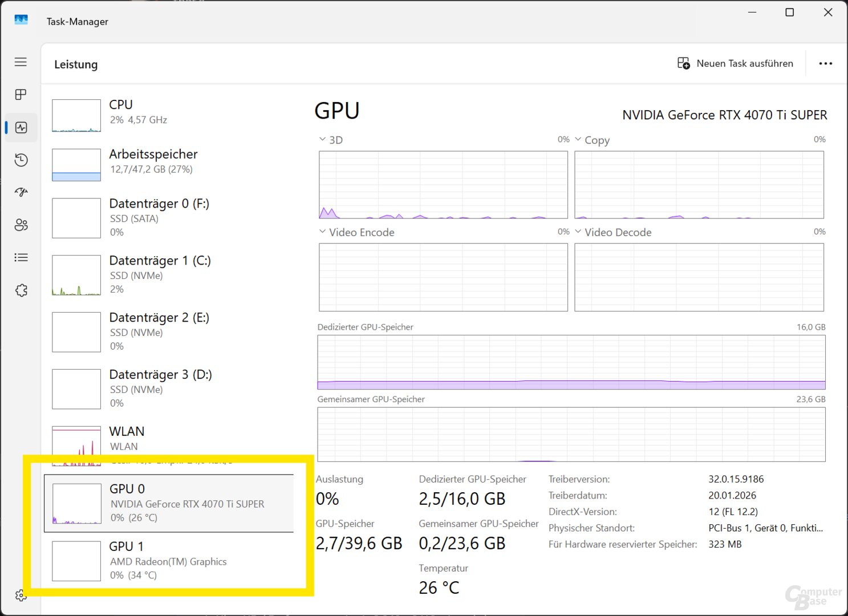Click NVIDIA GeForce RTX 4070 Ti SUPER title
The height and width of the screenshot is (616, 848).
point(724,115)
